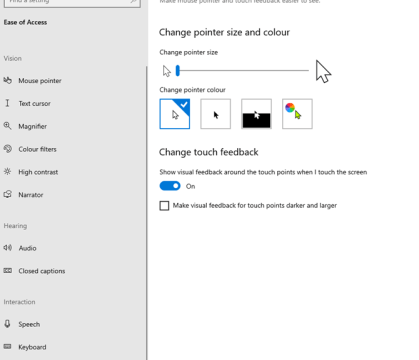419x360 pixels.
Task: Pick the custom colour pointer option
Action: pos(297,114)
